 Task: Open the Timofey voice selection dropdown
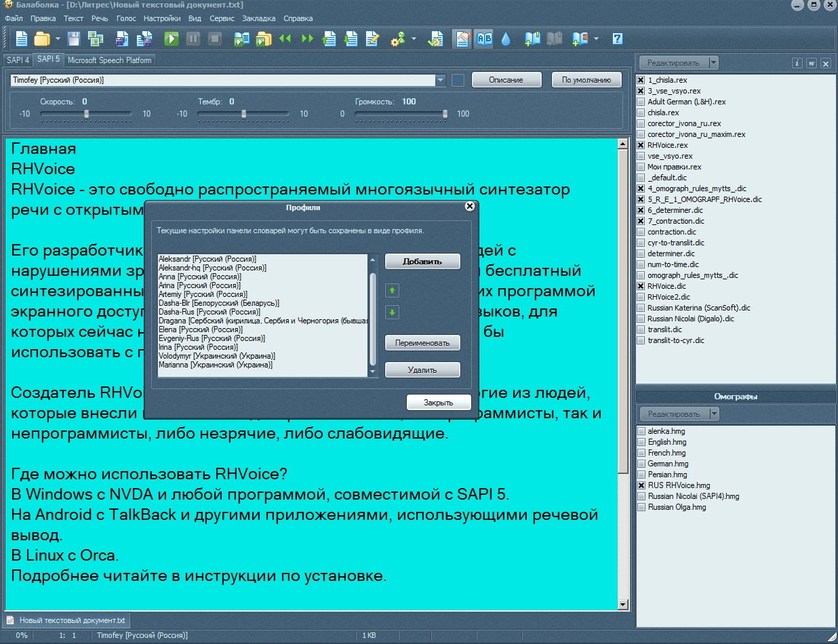coord(441,80)
